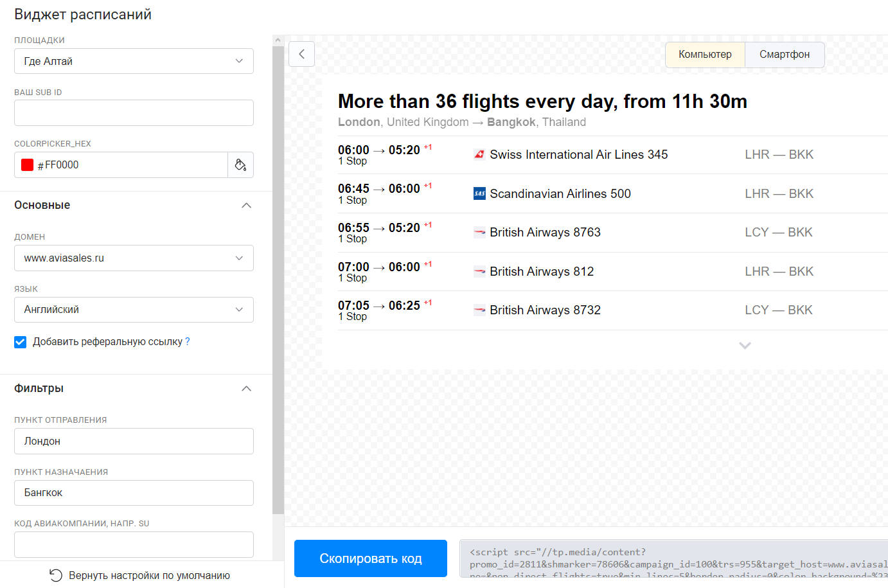
Task: Click the reset arrow icon near Вернуть настройки
Action: [56, 575]
